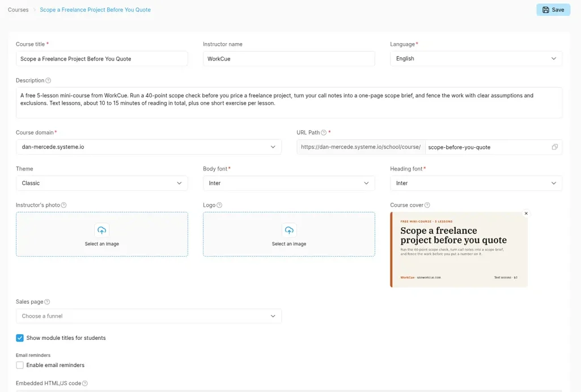Click the Theme dropdown chevron arrow

pyautogui.click(x=179, y=183)
